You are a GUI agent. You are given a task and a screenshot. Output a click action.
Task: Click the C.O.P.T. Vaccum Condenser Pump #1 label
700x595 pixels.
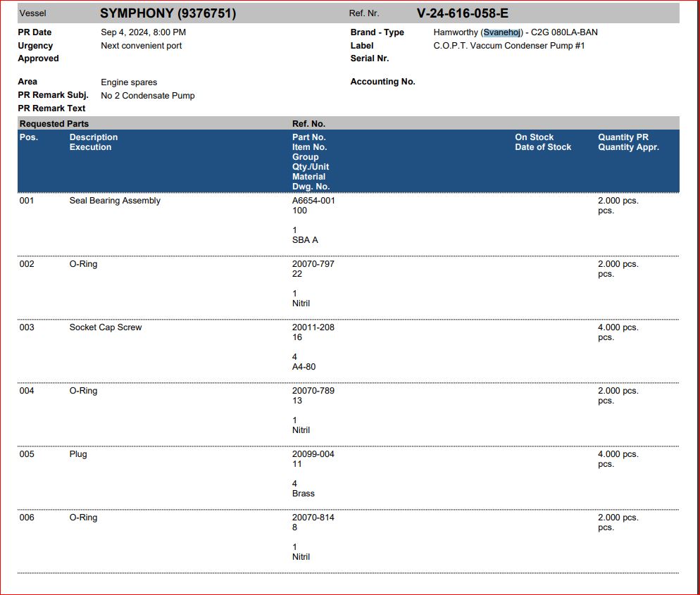(508, 46)
